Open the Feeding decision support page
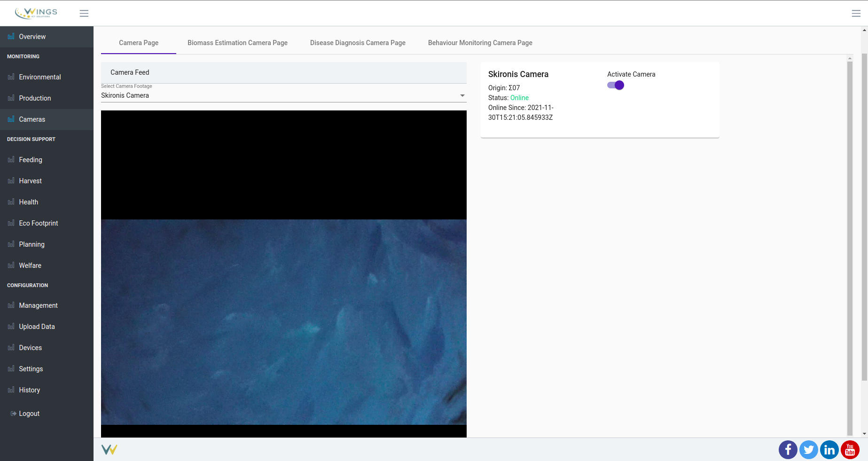 click(x=47, y=160)
